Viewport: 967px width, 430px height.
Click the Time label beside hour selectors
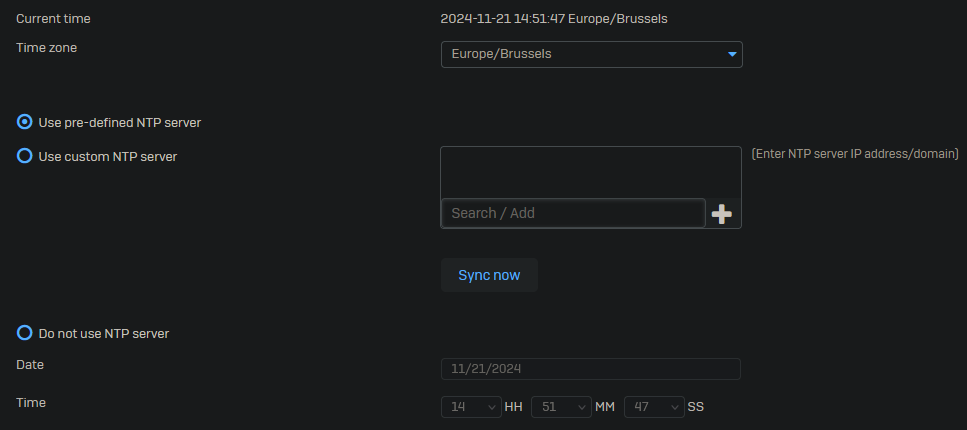30,402
